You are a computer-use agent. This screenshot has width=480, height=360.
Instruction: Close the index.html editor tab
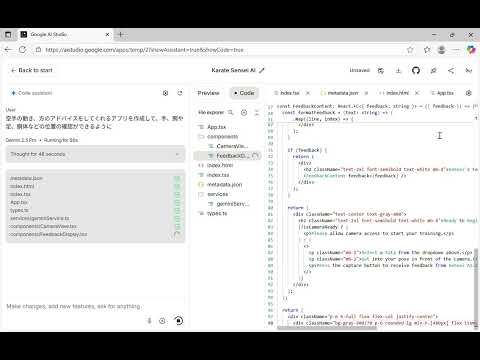pyautogui.click(x=417, y=93)
